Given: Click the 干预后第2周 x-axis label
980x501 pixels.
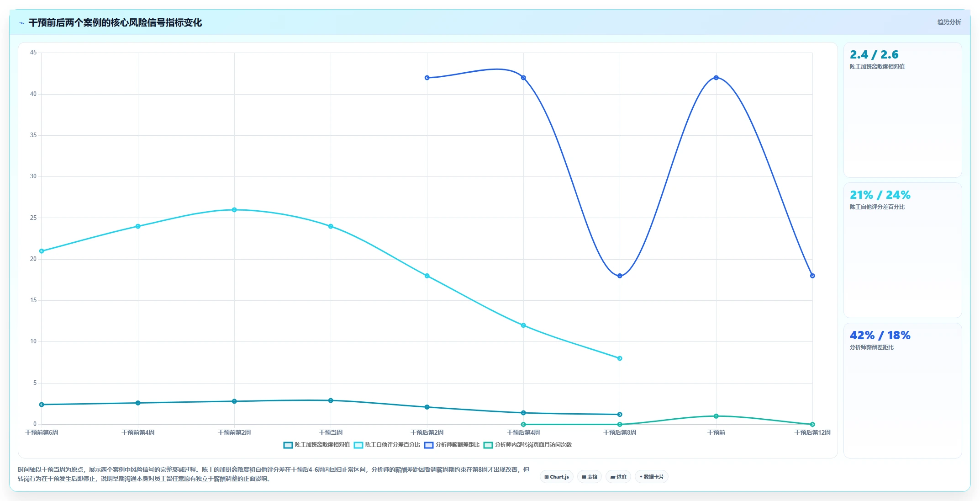Looking at the screenshot, I should (x=427, y=432).
